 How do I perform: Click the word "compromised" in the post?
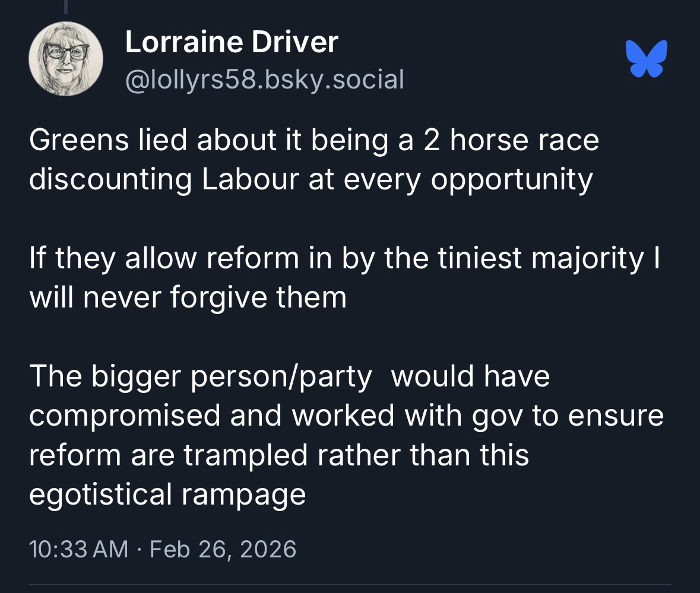122,416
